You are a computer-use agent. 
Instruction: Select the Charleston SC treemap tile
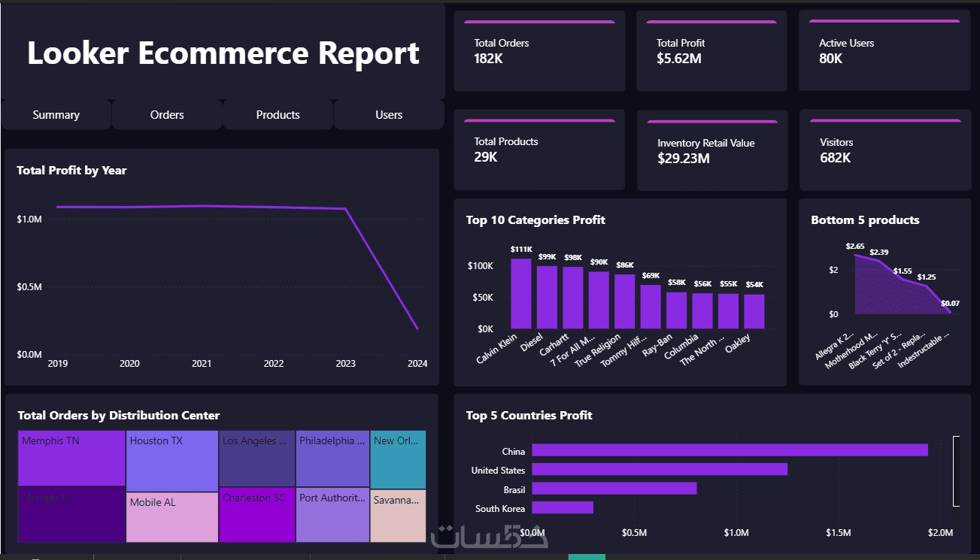point(257,515)
